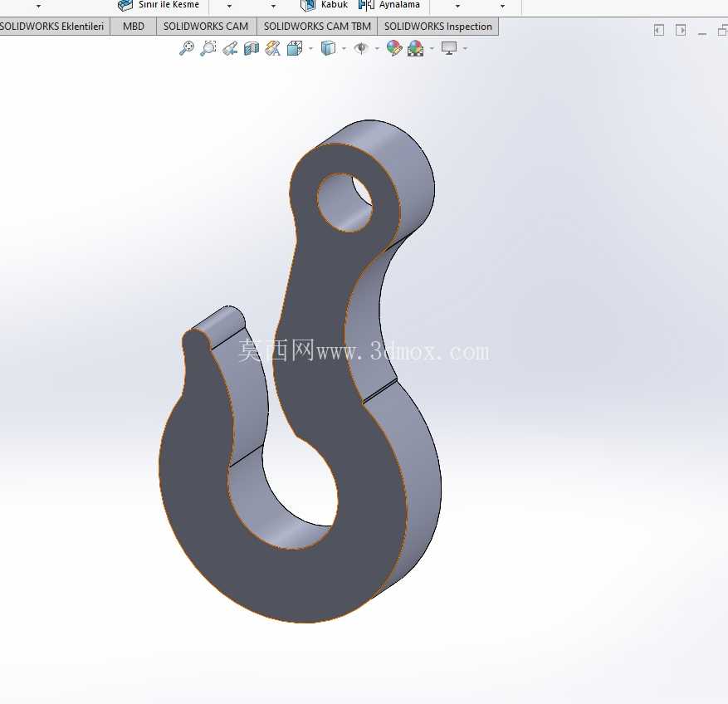The height and width of the screenshot is (704, 728).
Task: Open the ribbon dropdown left of Kabuk
Action: 273,6
